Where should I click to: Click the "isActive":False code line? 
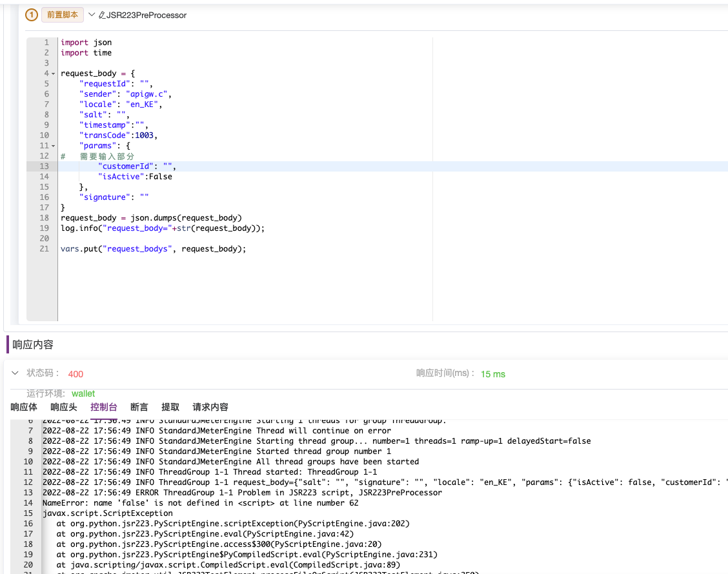[135, 176]
